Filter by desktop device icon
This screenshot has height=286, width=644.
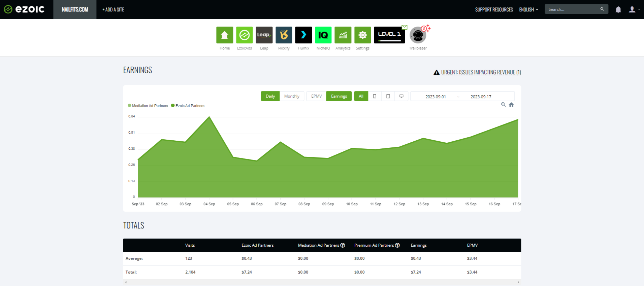[x=401, y=96]
